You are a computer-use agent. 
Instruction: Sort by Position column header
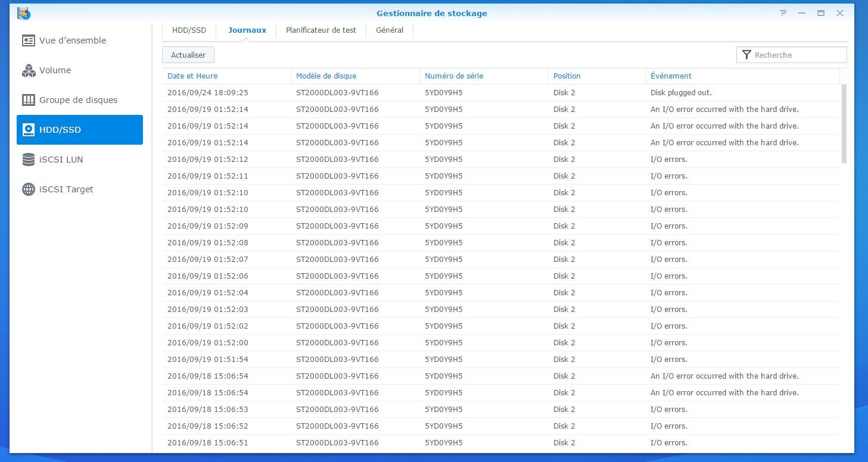coord(597,76)
